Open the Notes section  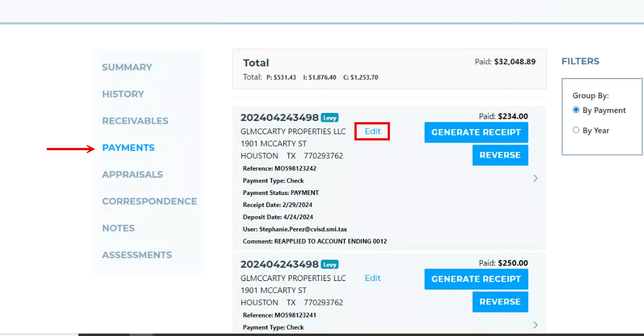click(118, 228)
